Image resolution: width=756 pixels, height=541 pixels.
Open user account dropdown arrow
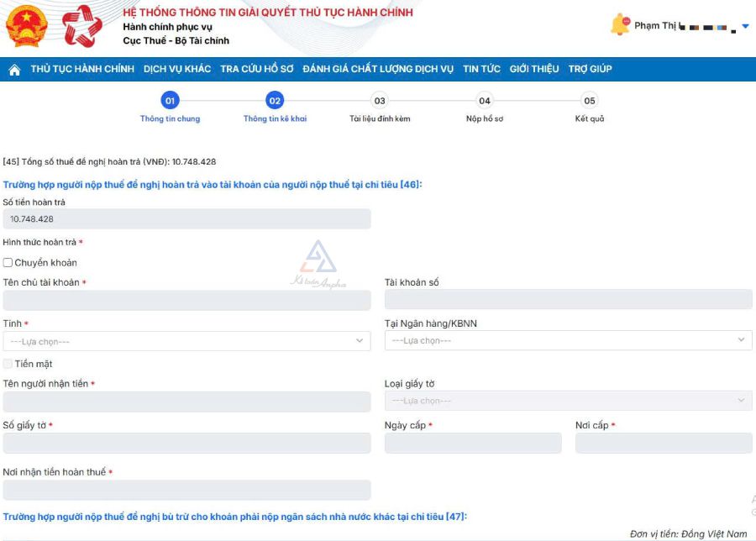pyautogui.click(x=745, y=27)
